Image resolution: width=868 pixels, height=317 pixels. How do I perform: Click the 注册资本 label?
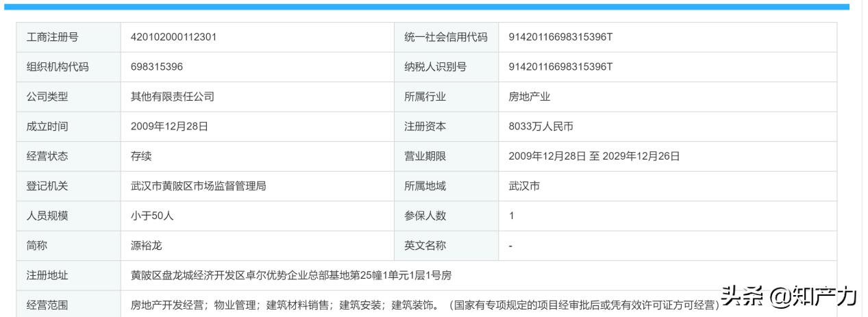click(x=425, y=126)
